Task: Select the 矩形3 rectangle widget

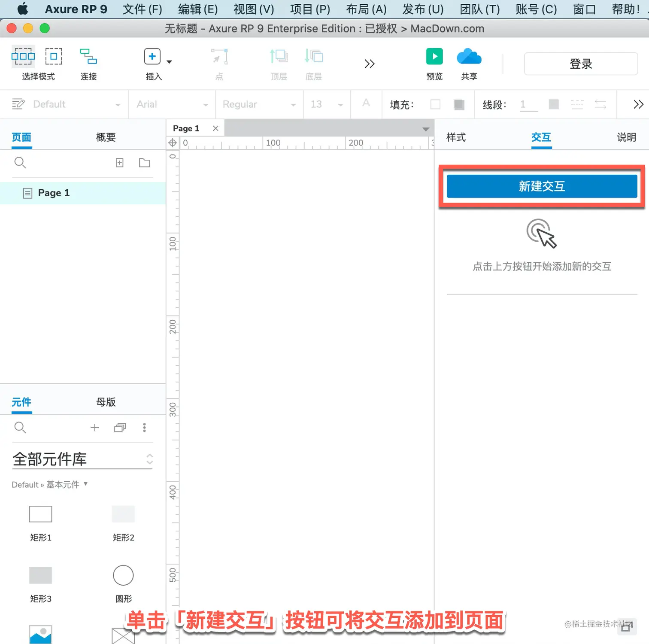Action: click(40, 575)
